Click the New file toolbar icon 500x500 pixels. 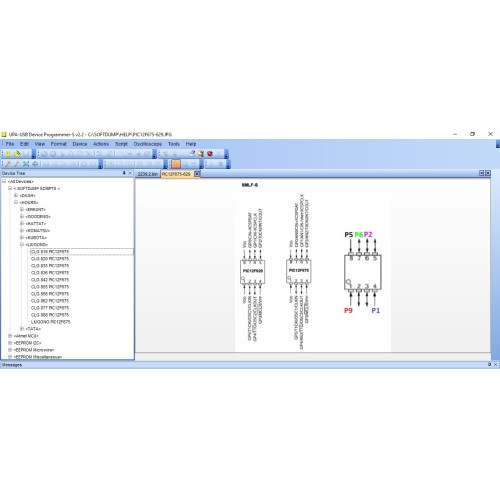(8, 154)
